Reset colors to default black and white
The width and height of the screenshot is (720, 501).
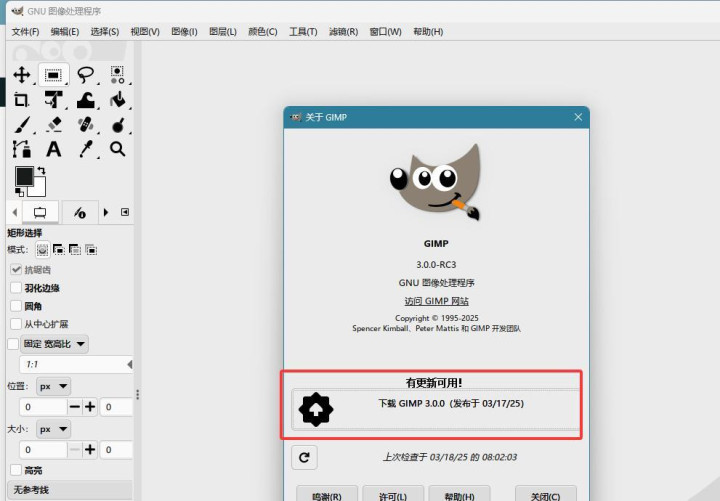click(19, 191)
